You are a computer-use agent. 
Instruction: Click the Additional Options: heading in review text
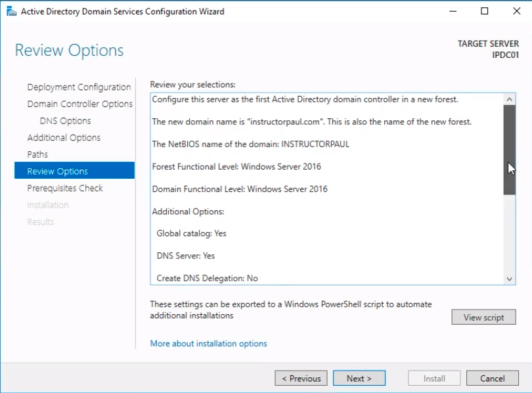point(188,212)
